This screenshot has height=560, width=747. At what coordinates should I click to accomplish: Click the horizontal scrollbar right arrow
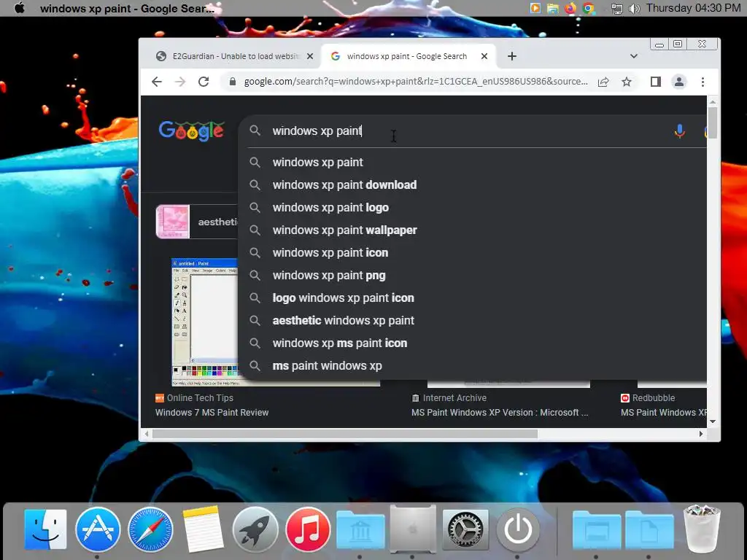pos(701,434)
